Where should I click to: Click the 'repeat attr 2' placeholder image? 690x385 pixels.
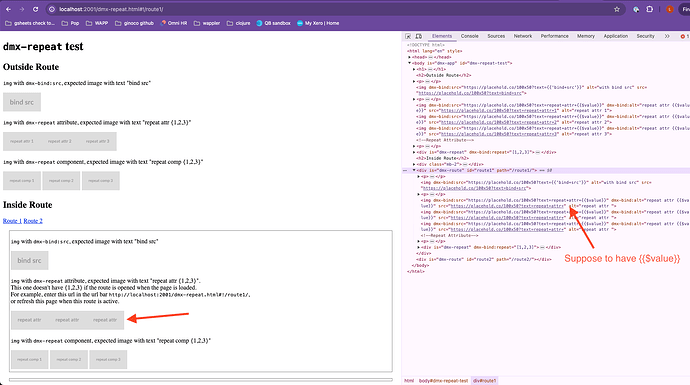[x=60, y=142]
